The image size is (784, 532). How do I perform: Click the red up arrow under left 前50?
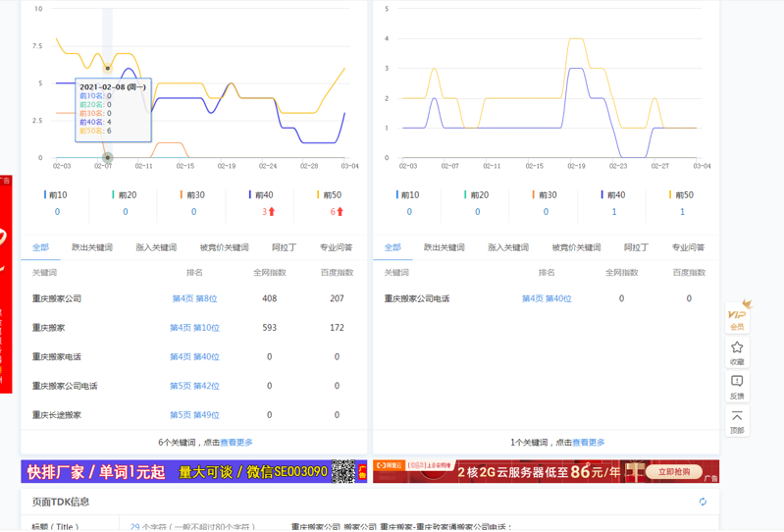pyautogui.click(x=340, y=212)
